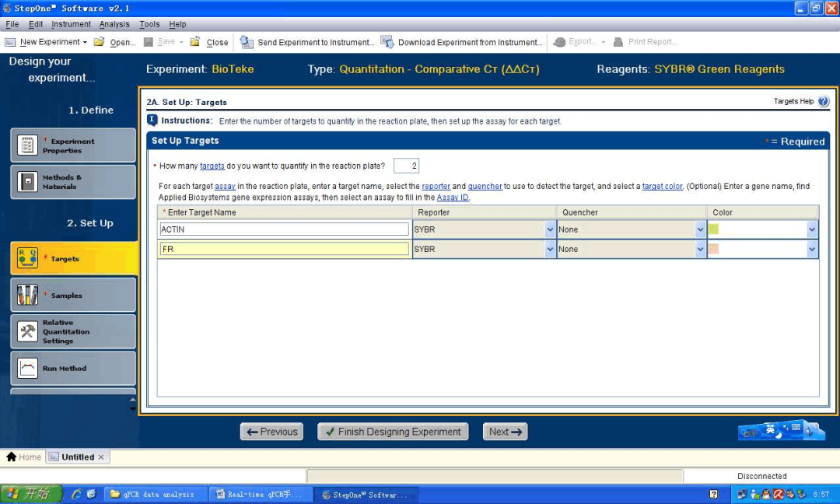The image size is (840, 504).
Task: Open color picker for ACTIN target
Action: point(812,229)
